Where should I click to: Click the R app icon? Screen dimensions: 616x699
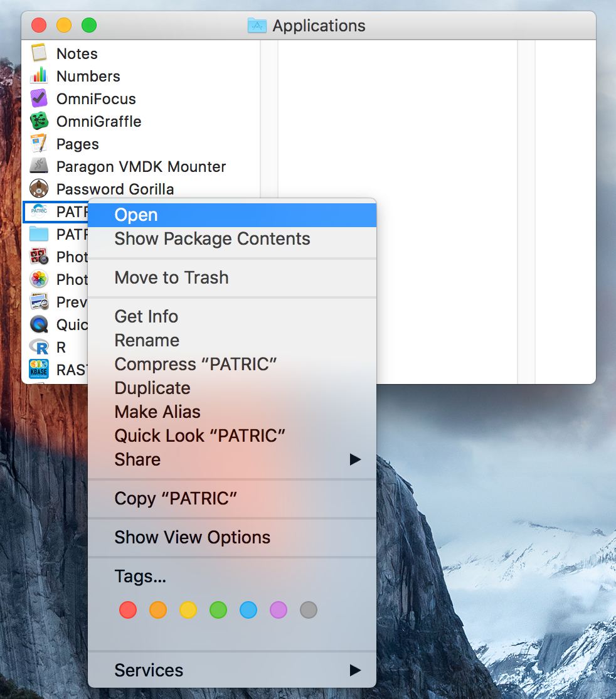[39, 347]
